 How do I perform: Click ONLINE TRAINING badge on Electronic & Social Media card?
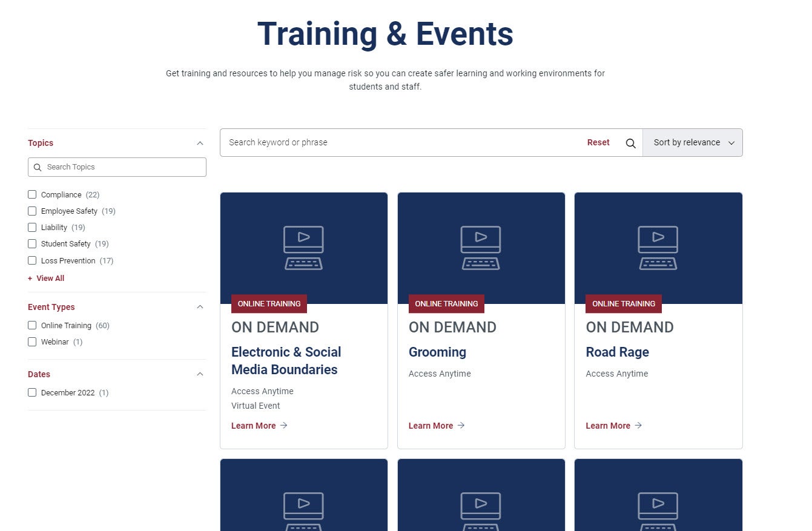[269, 304]
